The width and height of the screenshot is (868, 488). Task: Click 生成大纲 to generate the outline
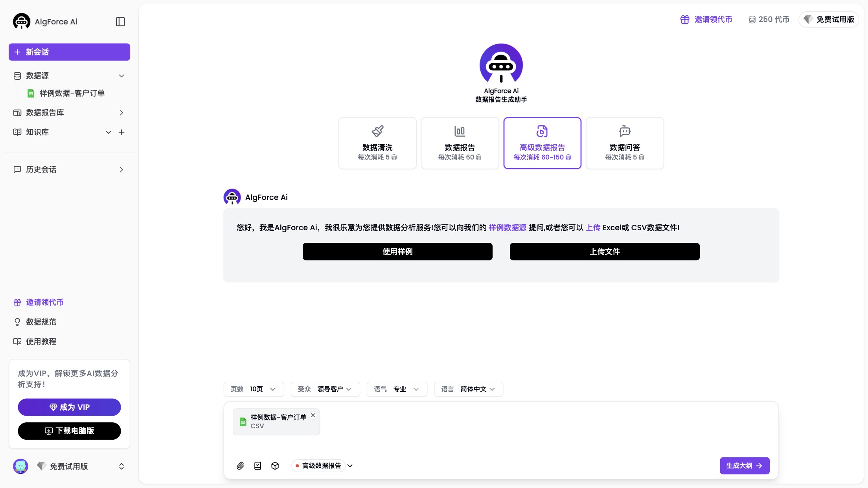click(x=744, y=466)
